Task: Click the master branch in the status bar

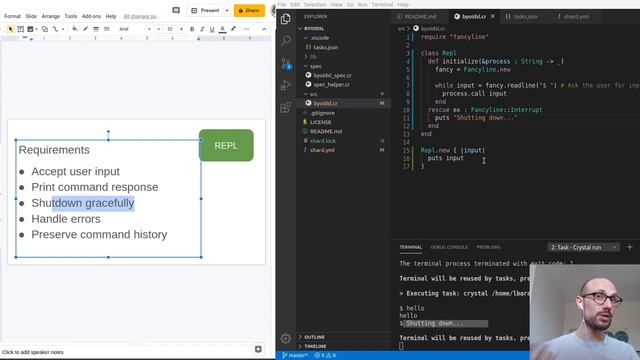Action: point(294,356)
